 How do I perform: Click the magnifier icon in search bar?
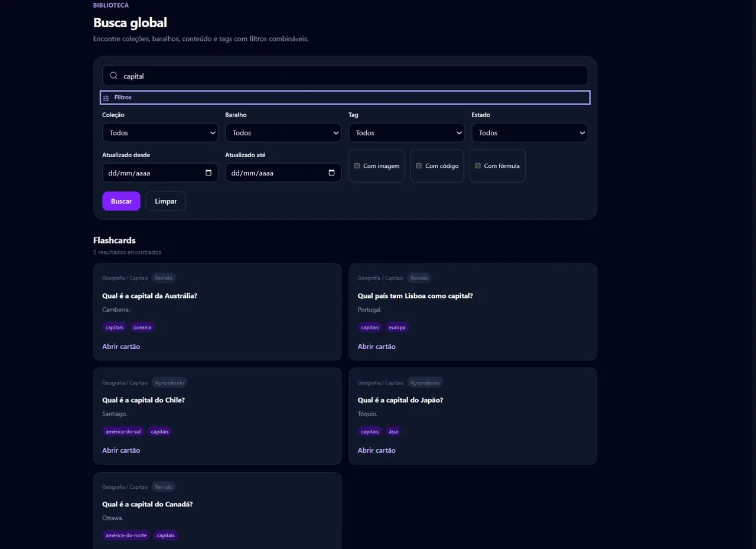tap(114, 76)
